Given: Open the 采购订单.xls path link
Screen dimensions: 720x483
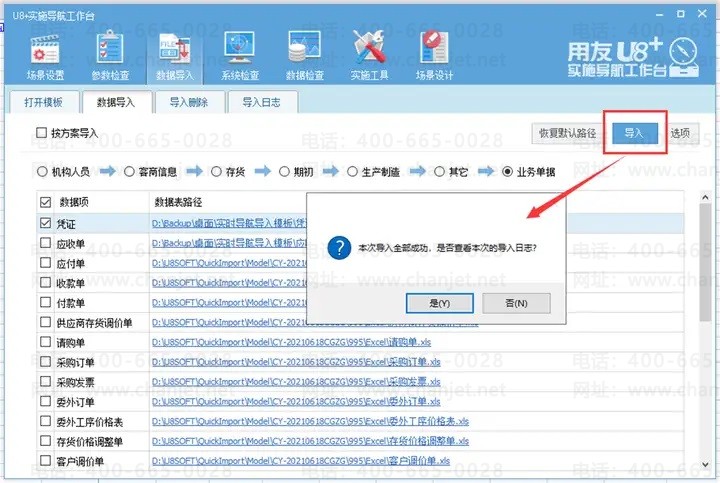Looking at the screenshot, I should 296,362.
